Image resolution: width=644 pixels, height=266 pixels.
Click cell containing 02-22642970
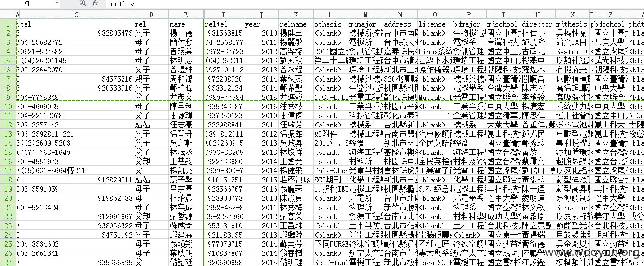tap(76, 70)
